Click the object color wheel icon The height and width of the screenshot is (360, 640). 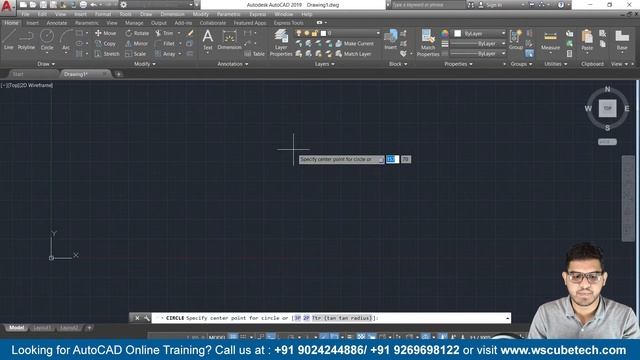tap(444, 33)
